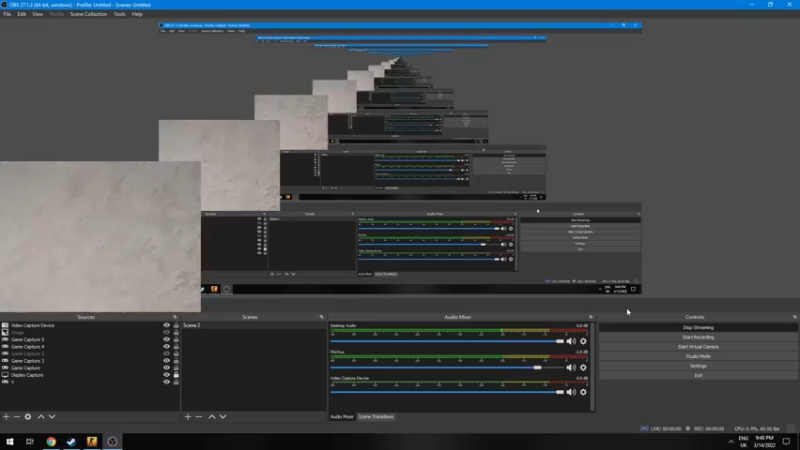The width and height of the screenshot is (800, 450).
Task: Show the hidden Game Capture 2 source
Action: [166, 354]
